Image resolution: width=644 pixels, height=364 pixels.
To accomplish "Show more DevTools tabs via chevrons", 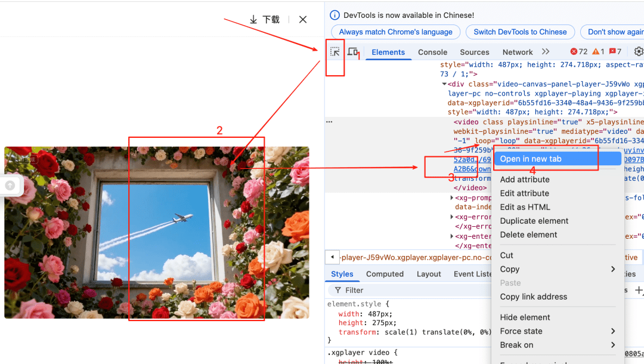I will tap(545, 52).
